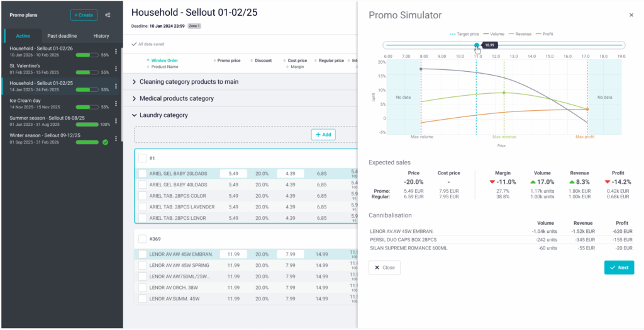Tick the LENOR AV.AW 45W SPRING checkbox
Viewport: 644px width, 330px height.
[x=143, y=265]
